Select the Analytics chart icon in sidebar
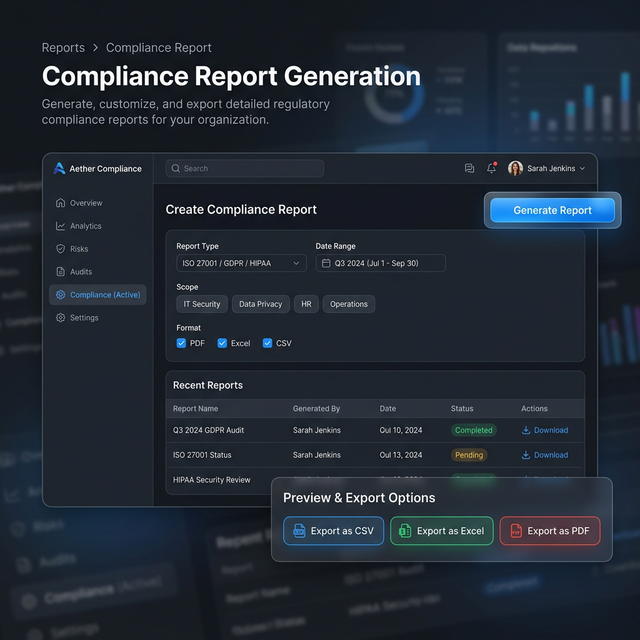 pyautogui.click(x=61, y=226)
